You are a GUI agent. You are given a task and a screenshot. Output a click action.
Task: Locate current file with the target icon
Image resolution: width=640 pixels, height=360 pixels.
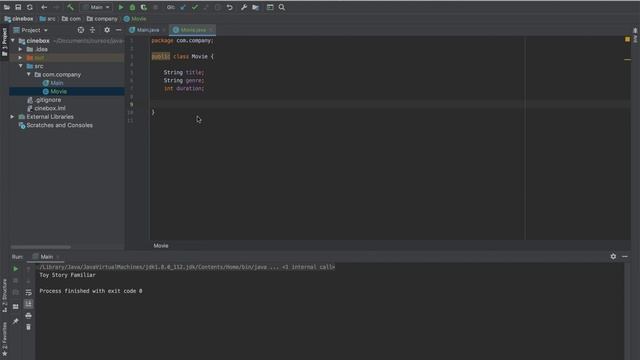(x=81, y=30)
